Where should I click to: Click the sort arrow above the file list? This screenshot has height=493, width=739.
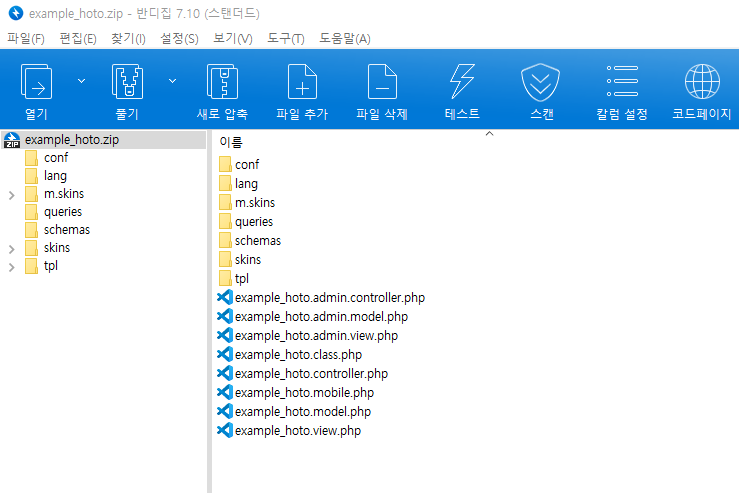point(489,134)
